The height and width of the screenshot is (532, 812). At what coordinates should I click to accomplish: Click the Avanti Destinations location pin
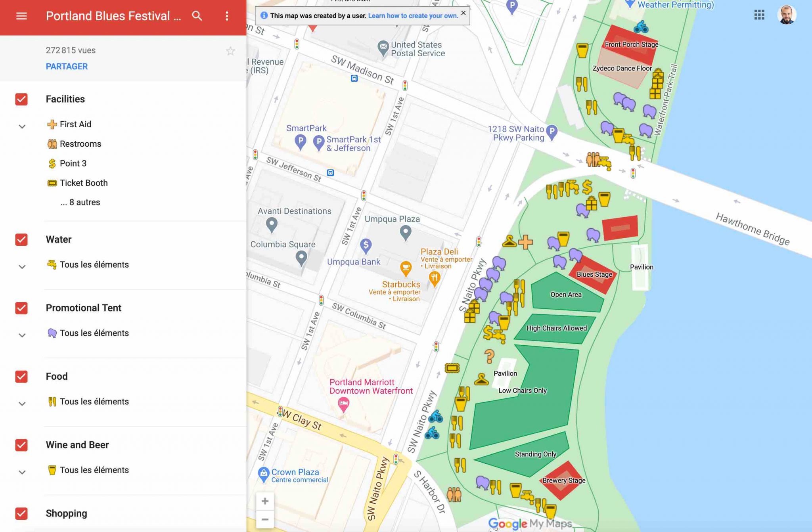coord(272,225)
